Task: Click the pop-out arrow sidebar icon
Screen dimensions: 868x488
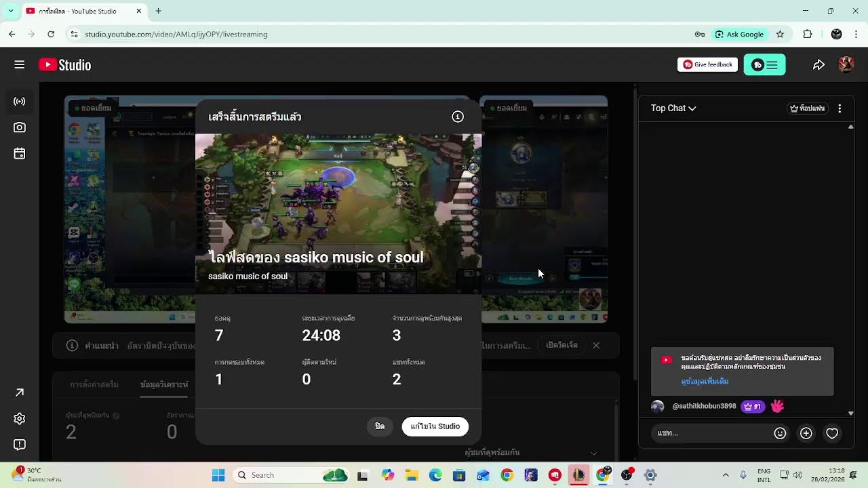Action: coord(20,392)
